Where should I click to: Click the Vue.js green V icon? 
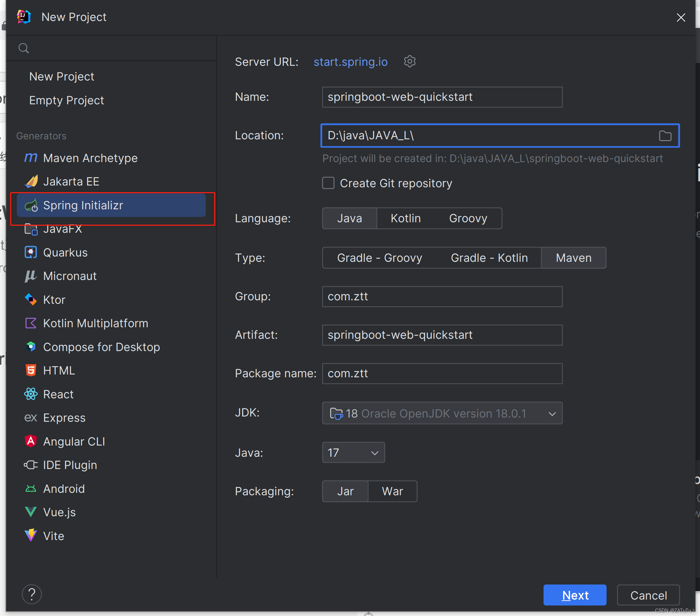tap(31, 512)
